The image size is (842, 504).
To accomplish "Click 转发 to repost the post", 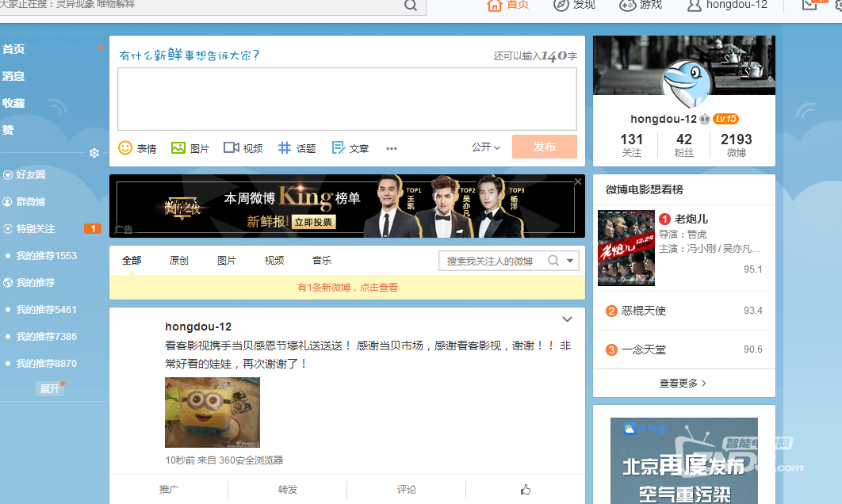I will coord(288,490).
